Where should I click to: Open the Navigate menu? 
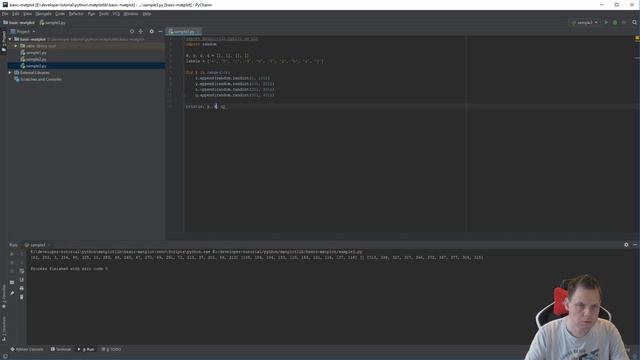[x=43, y=14]
